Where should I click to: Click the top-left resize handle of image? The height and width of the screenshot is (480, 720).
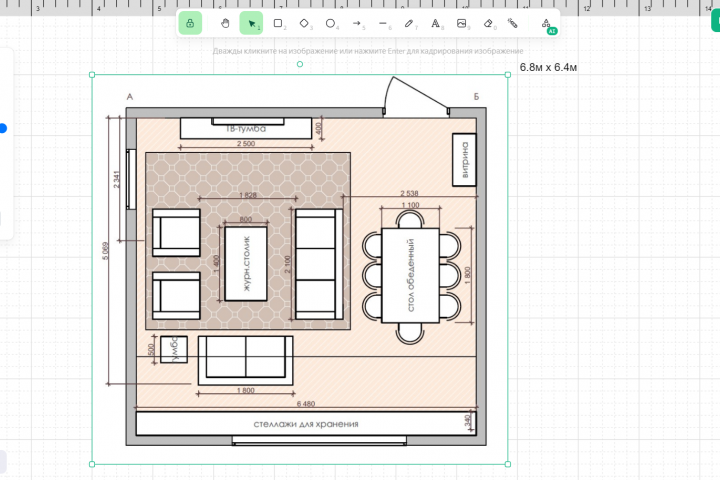click(x=92, y=74)
